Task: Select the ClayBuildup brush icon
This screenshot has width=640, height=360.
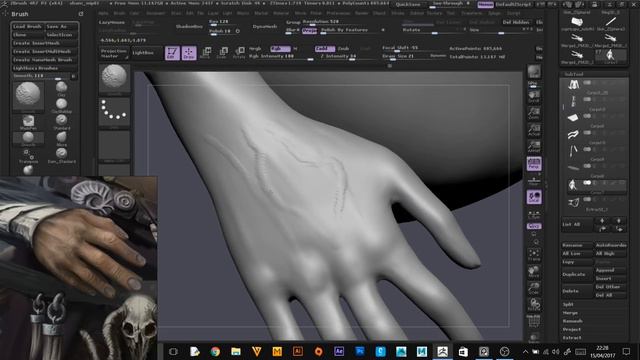Action: point(62,104)
